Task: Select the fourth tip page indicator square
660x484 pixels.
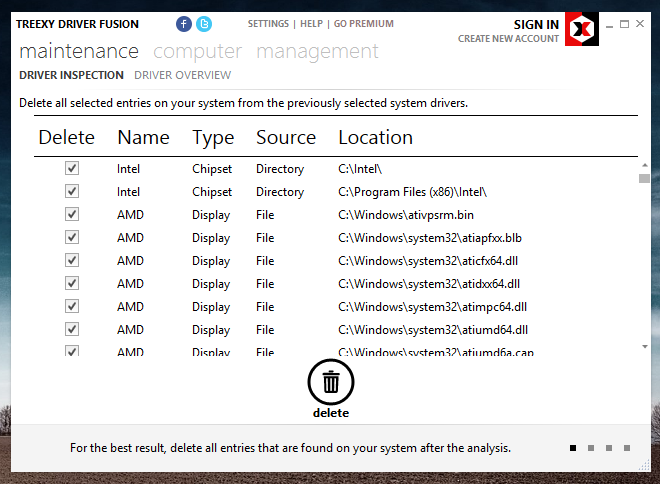Action: (x=627, y=448)
